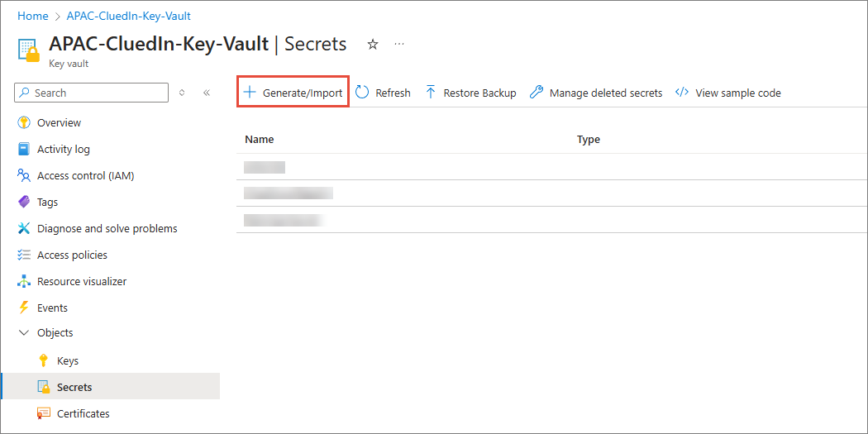Open the third blurred secret row
Viewport: 868px width, 434px height.
click(x=552, y=220)
